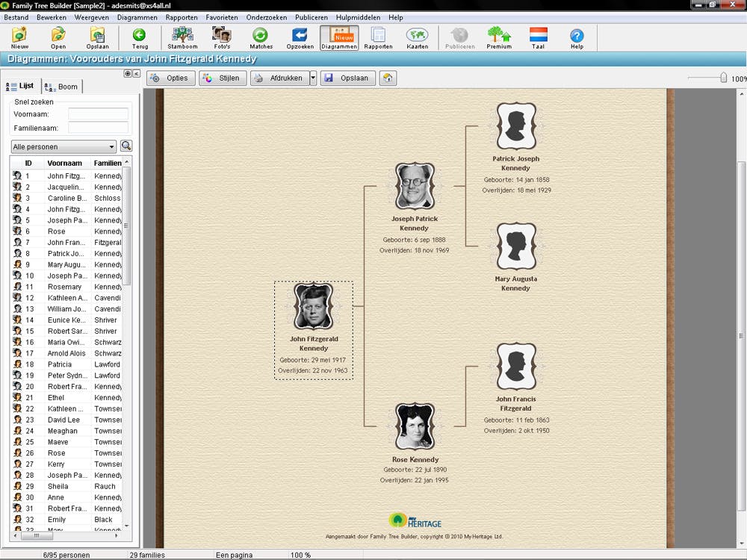Select the John Fitzgerald Kennedy portrait
Image resolution: width=747 pixels, height=560 pixels.
[313, 307]
